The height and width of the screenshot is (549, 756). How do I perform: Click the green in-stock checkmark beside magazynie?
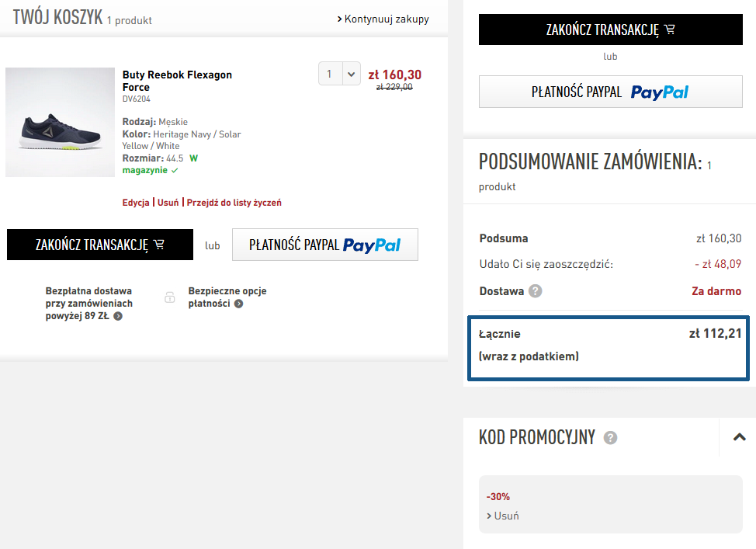point(175,170)
